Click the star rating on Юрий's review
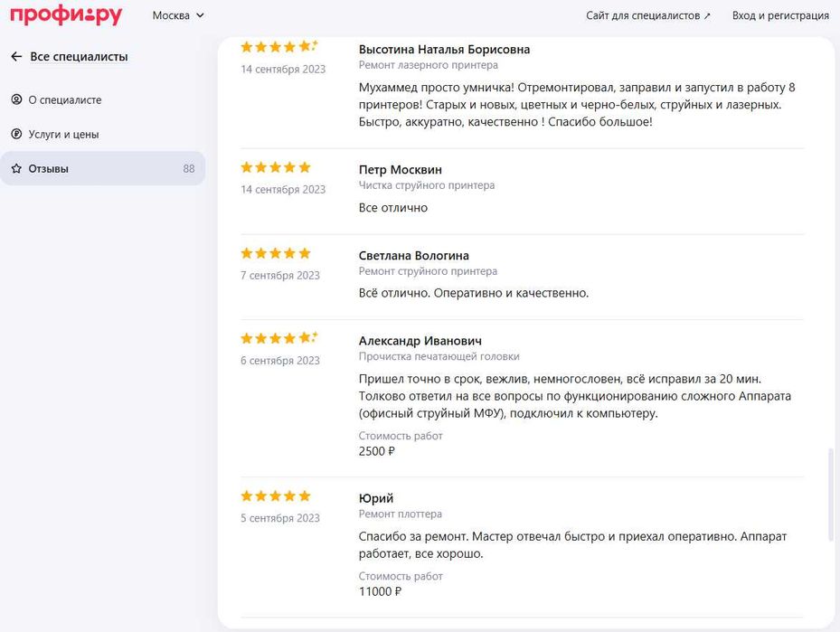Viewport: 840px width, 632px height. 275,496
